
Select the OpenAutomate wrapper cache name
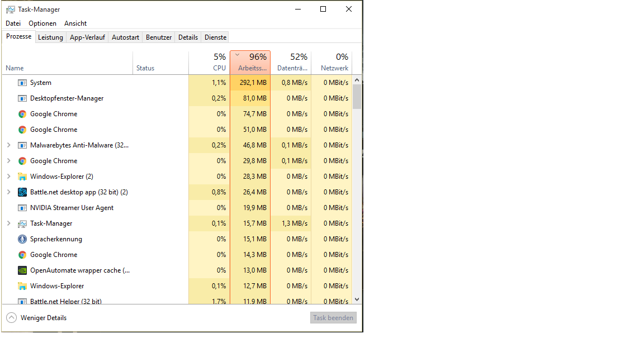(80, 270)
